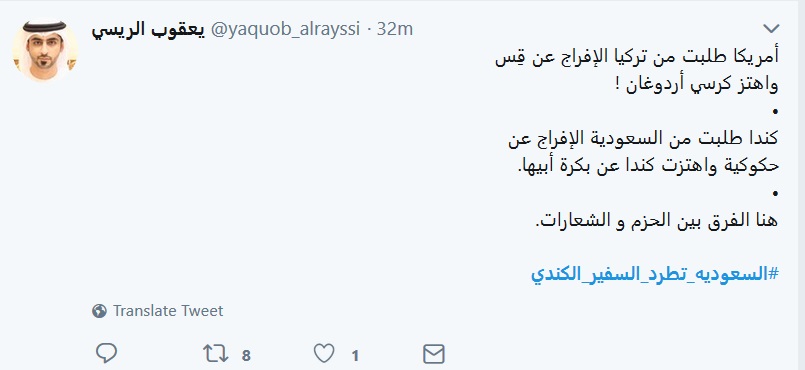Click the line mentioning كرسي أردوغان

pyautogui.click(x=702, y=84)
